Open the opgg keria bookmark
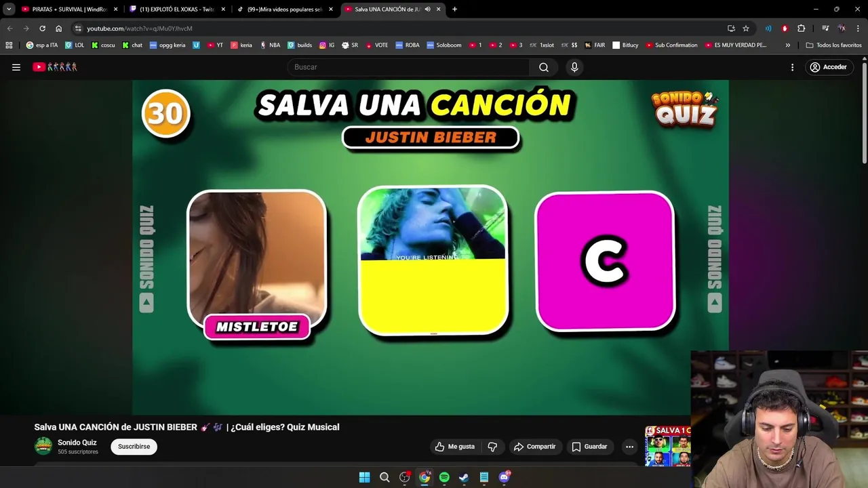The width and height of the screenshot is (868, 488). (167, 45)
